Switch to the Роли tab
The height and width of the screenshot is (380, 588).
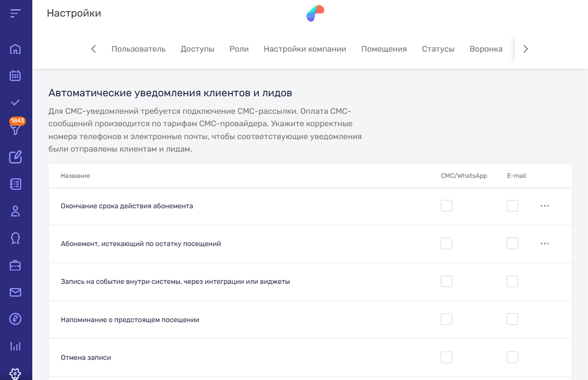pyautogui.click(x=239, y=49)
